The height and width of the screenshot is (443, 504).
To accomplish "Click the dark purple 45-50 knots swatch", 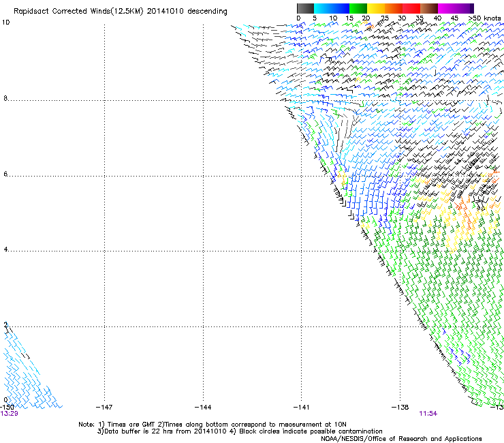I will click(x=464, y=8).
